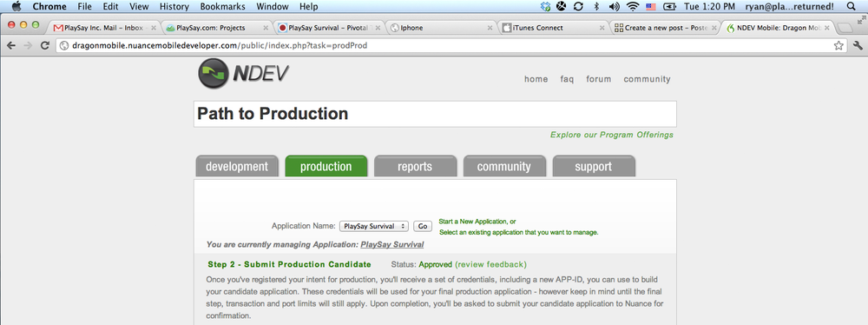Open the File menu
The width and height of the screenshot is (868, 325).
pos(85,7)
